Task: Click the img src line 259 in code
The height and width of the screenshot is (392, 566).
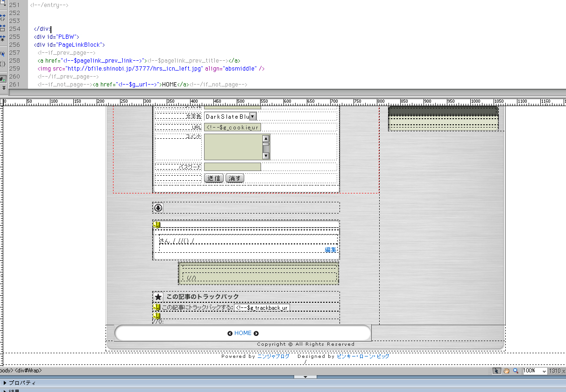Action: pyautogui.click(x=151, y=68)
